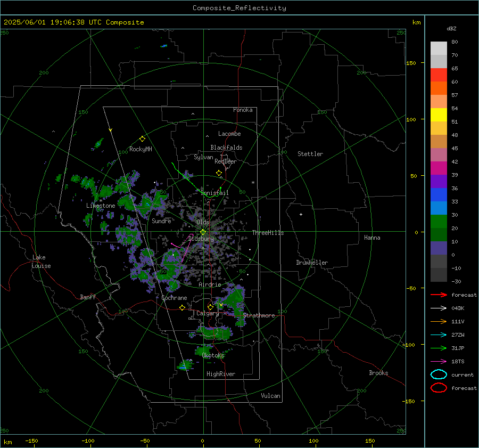Screen dimensions: 479x448
Task: Click the Ponoka town label
Action: (243, 110)
